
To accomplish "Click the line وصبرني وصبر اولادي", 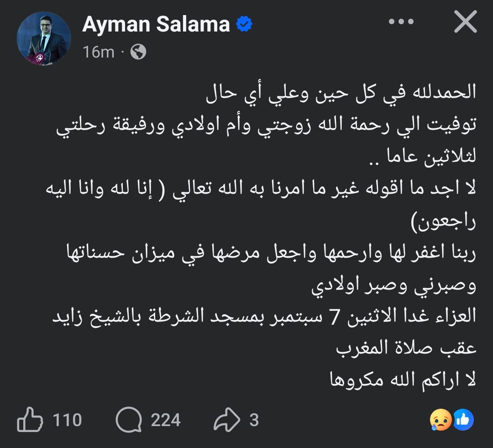I will [x=393, y=286].
